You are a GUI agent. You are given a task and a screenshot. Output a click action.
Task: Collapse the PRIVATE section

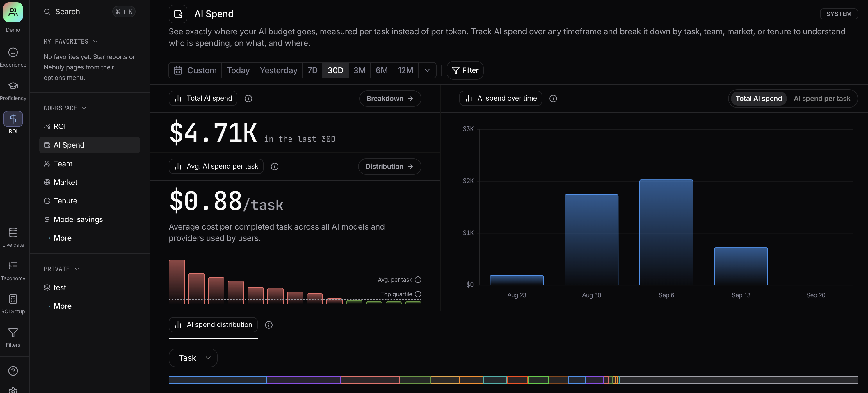[61, 269]
